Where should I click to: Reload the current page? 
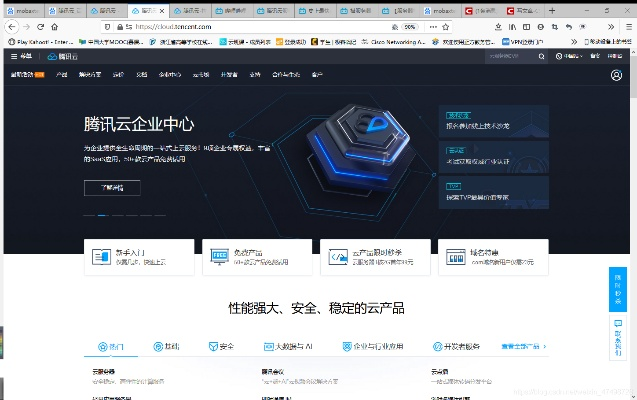41,27
